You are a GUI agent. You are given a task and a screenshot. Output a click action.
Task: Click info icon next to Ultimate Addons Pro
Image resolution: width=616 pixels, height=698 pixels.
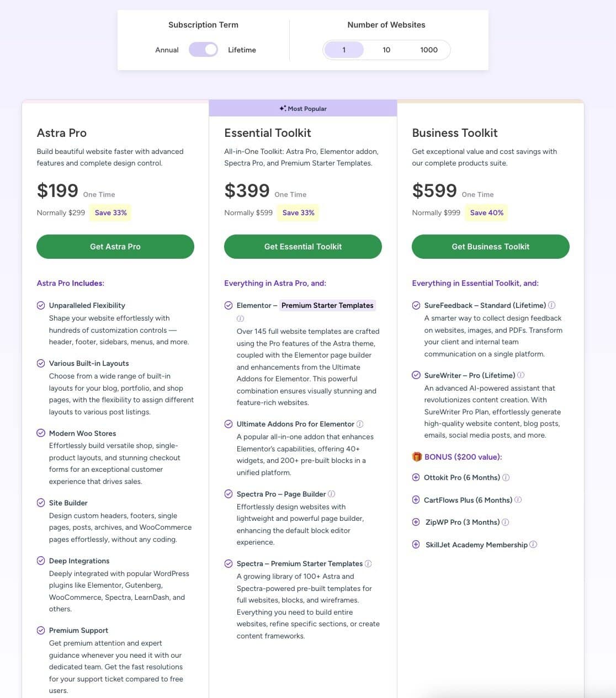[360, 424]
